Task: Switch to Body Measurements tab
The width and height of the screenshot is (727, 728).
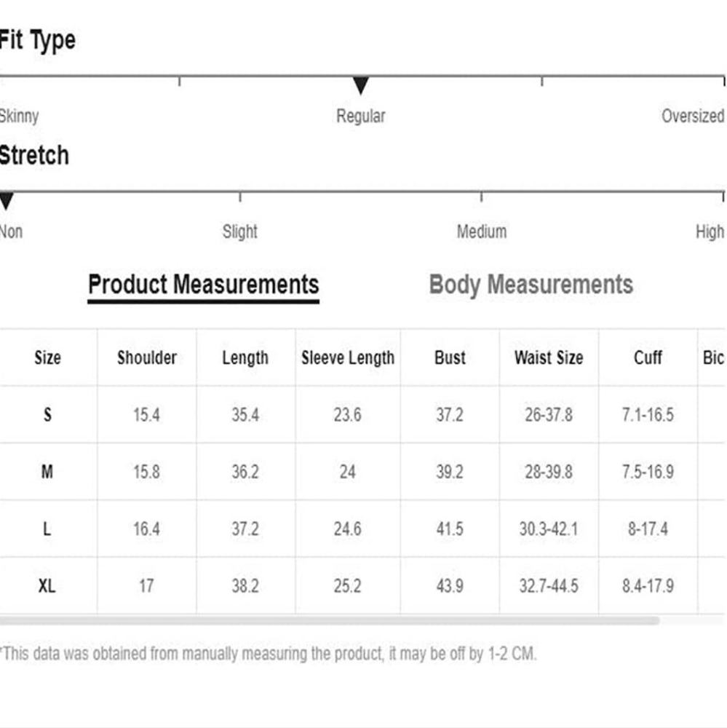Action: (531, 284)
